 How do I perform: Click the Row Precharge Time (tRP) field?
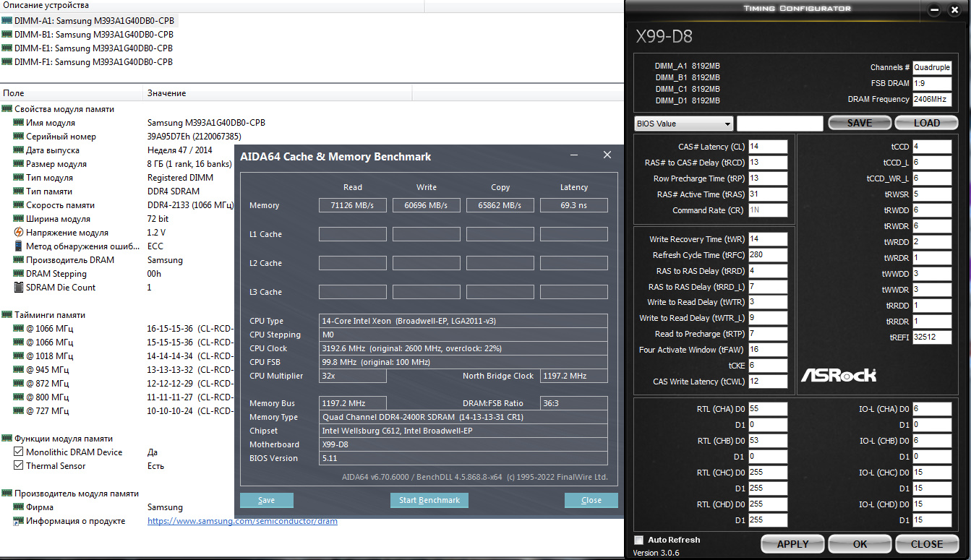tap(768, 178)
